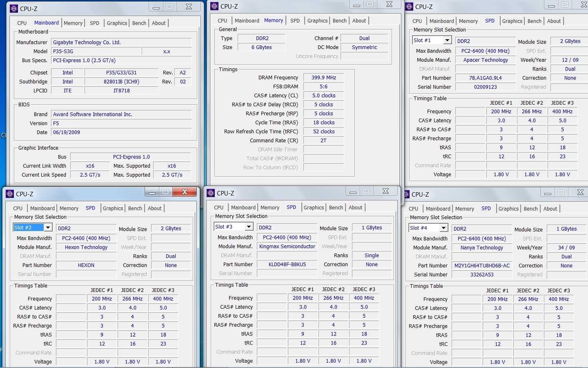
Task: Open Mainboard tab in Slot #4 window
Action: [438, 209]
